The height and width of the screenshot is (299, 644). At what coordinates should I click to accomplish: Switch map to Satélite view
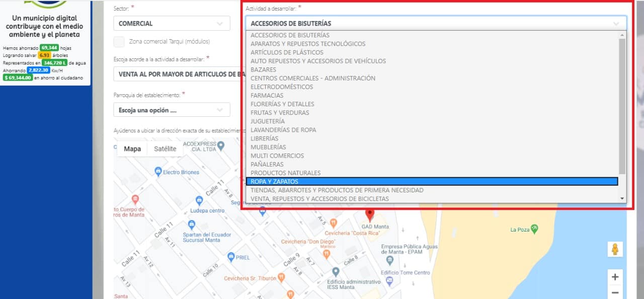pyautogui.click(x=165, y=148)
